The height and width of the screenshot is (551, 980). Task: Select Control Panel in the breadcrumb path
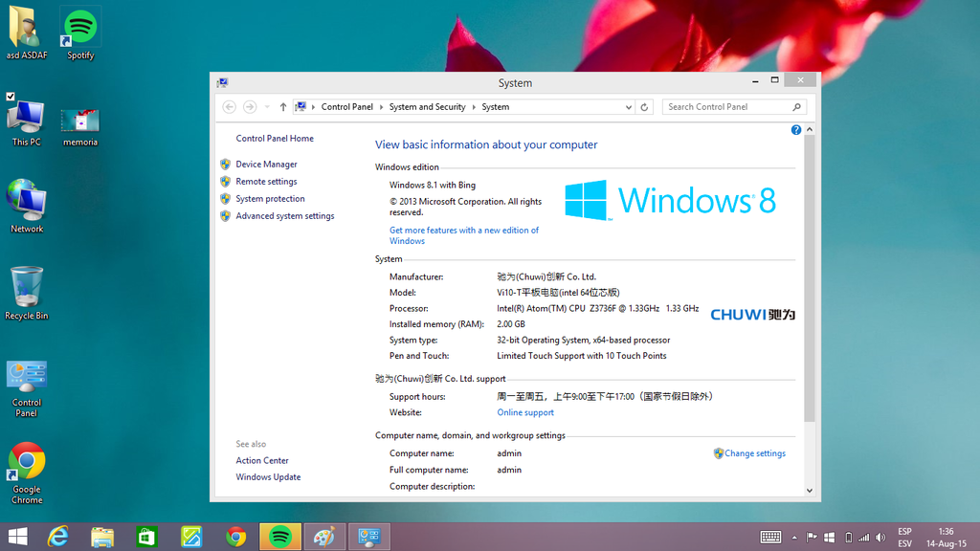(x=346, y=107)
